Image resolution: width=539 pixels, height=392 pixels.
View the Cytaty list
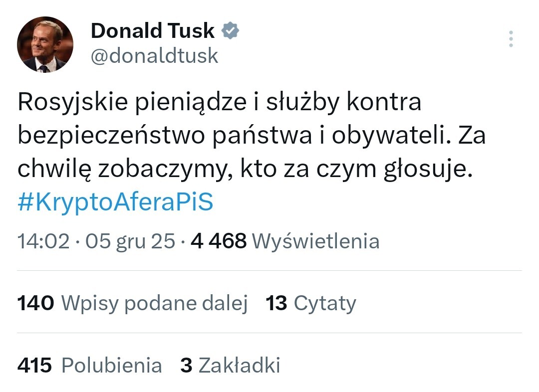point(325,303)
